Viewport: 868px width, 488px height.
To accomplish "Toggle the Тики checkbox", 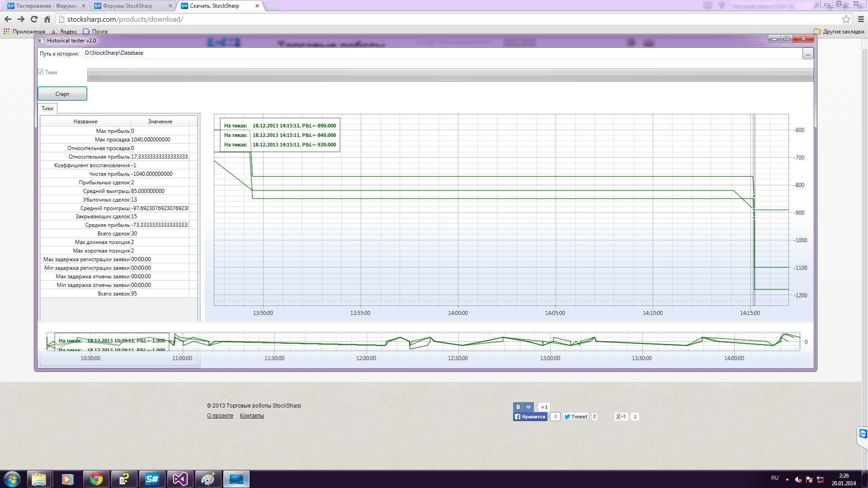I will 41,72.
